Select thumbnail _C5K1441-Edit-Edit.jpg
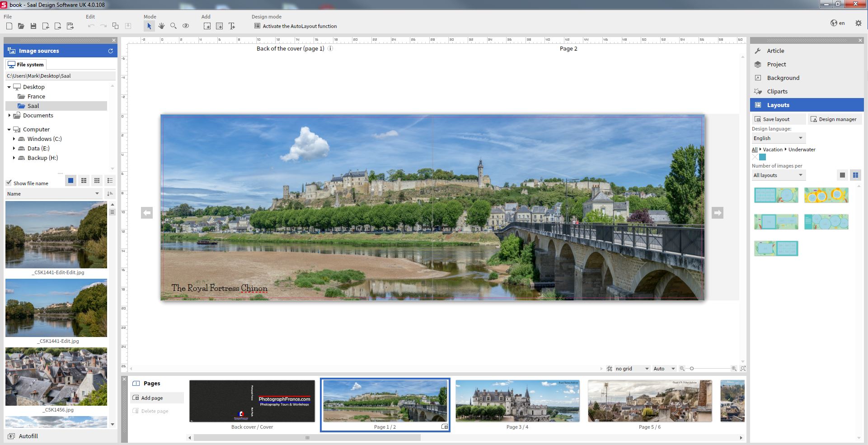868x445 pixels. (x=56, y=235)
